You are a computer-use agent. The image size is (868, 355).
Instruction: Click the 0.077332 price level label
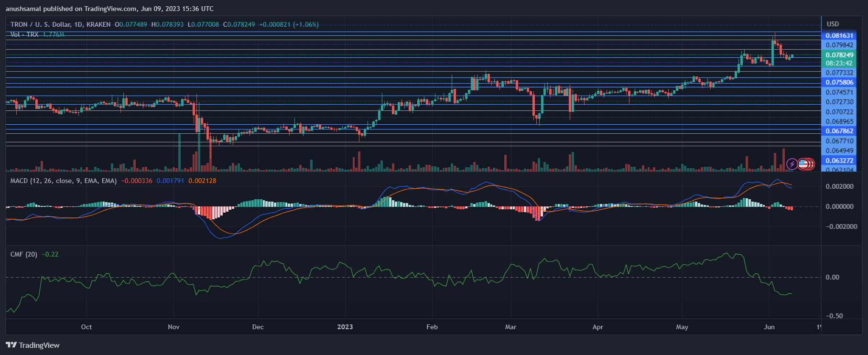[x=839, y=73]
